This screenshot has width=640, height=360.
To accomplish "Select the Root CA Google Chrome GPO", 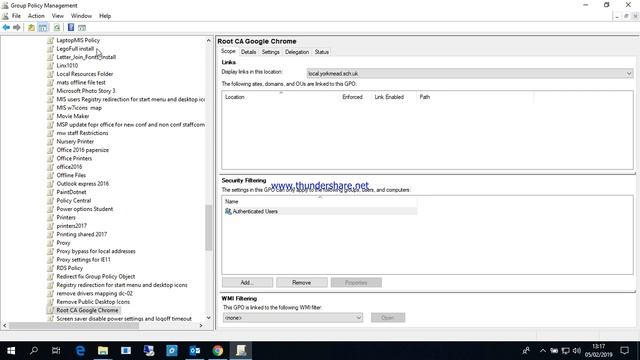I will pos(87,310).
